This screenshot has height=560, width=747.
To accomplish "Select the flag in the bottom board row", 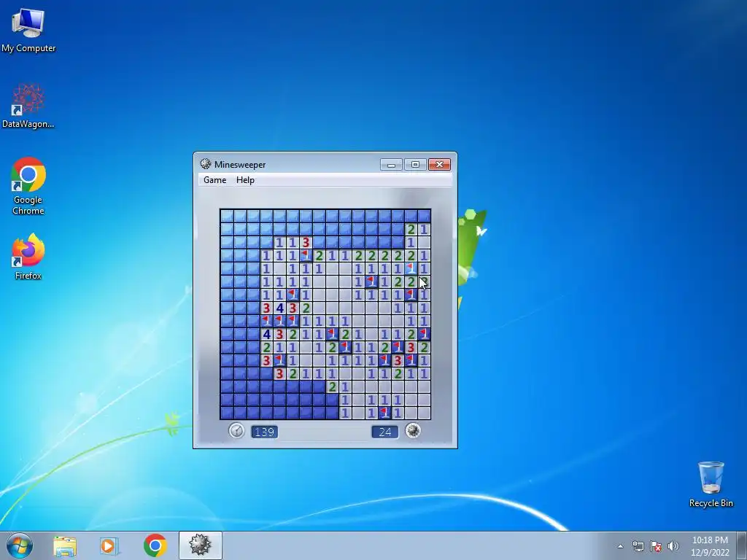I will pyautogui.click(x=384, y=413).
